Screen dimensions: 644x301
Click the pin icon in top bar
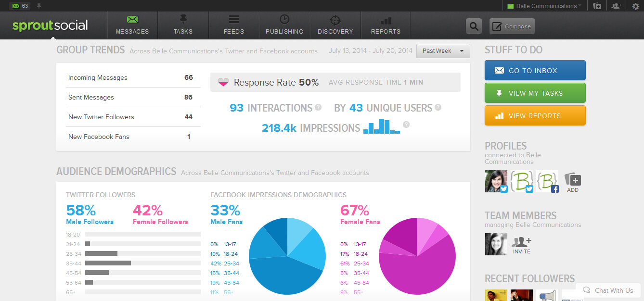[39, 6]
